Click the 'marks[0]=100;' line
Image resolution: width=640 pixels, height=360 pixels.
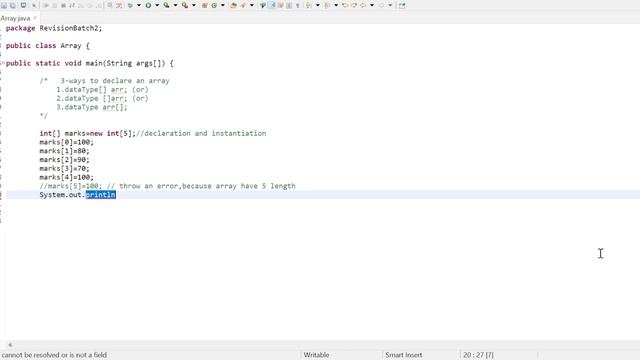67,142
